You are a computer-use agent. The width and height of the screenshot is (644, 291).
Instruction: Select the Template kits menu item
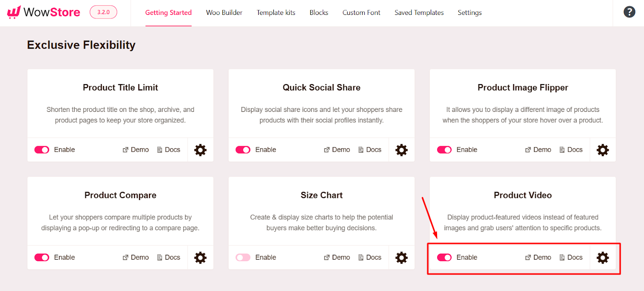pos(276,12)
